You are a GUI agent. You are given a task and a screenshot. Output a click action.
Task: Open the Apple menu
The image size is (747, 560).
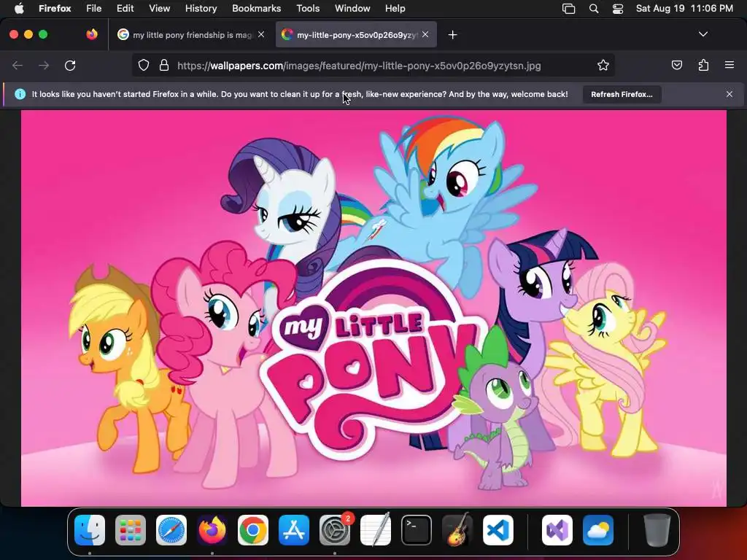(19, 8)
